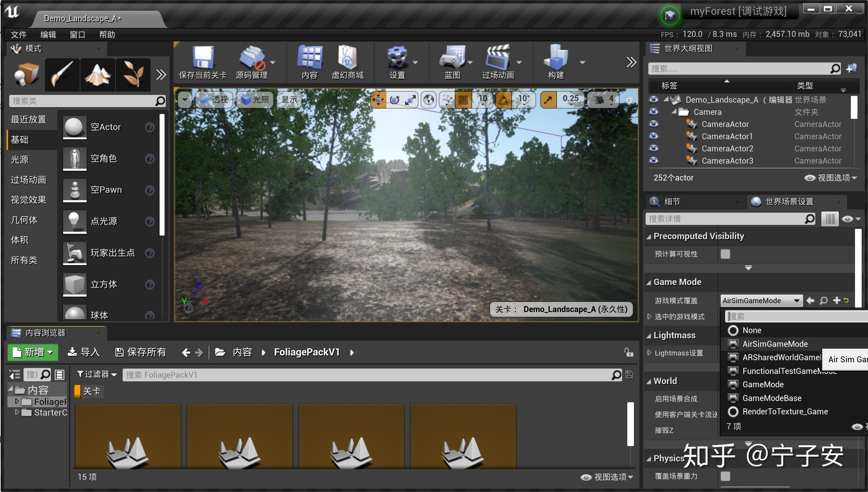
Task: Click add folder icon in World Outliner
Action: [x=851, y=69]
